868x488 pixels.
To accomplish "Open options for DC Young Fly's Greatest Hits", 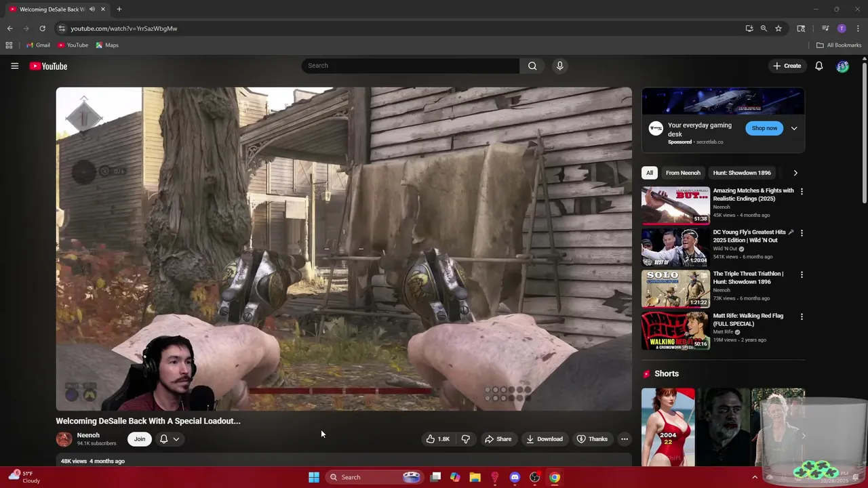I will coord(802,233).
